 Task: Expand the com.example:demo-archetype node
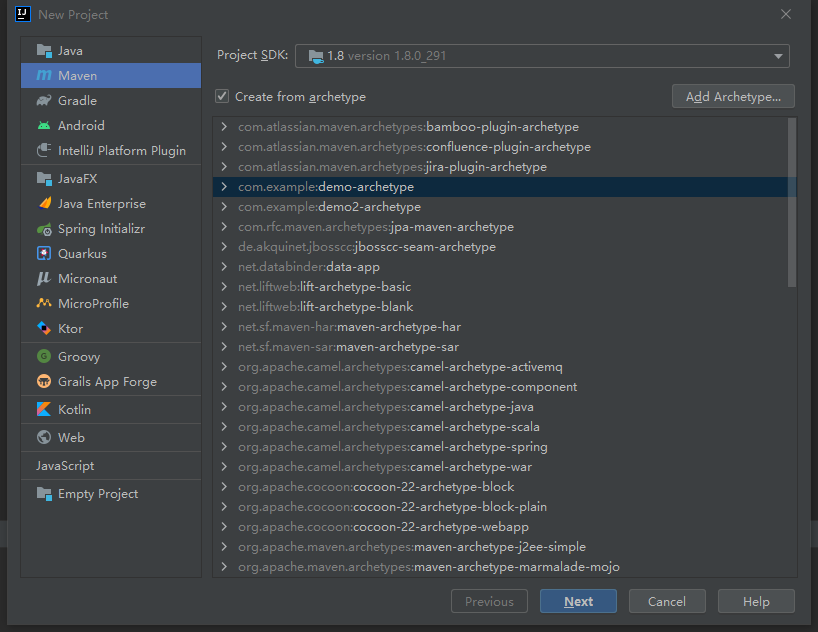tap(225, 187)
